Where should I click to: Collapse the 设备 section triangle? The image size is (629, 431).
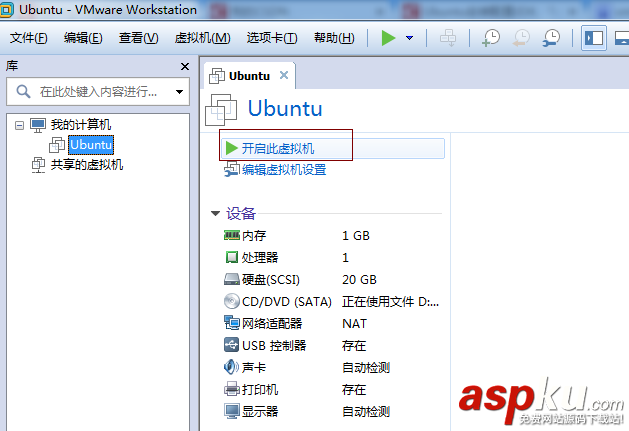click(215, 213)
